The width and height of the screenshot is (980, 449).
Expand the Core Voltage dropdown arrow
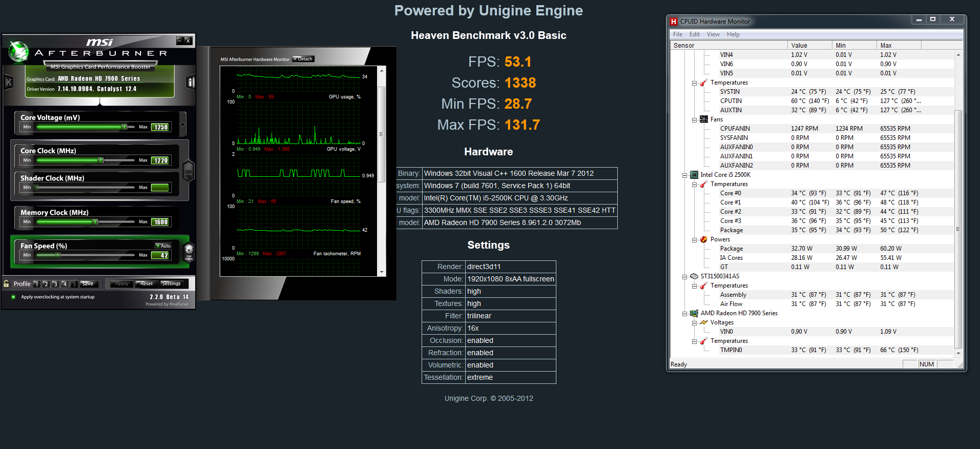pyautogui.click(x=182, y=125)
